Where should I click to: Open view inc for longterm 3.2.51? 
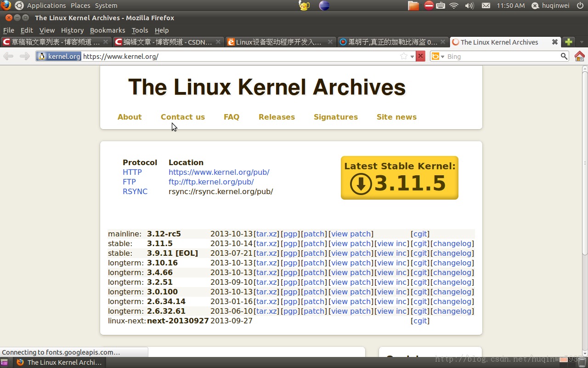(x=392, y=282)
